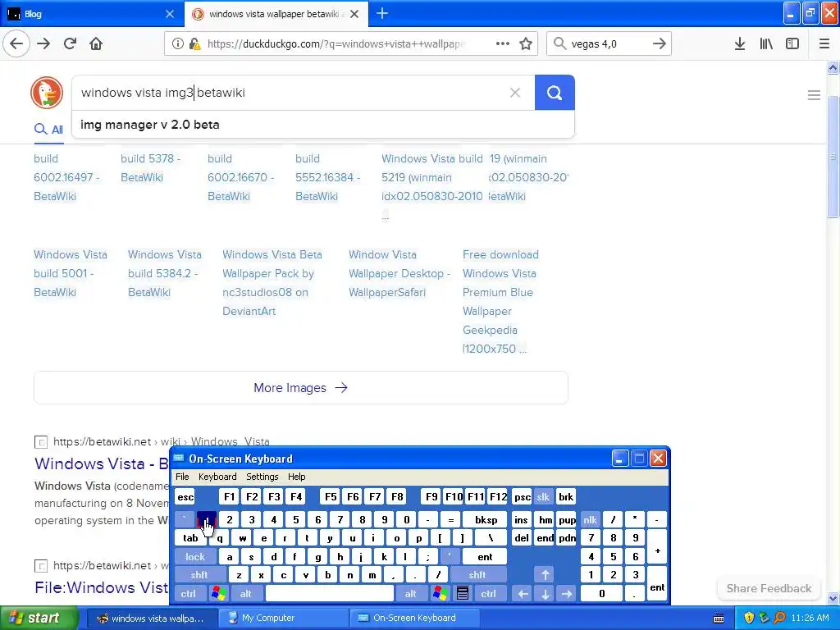Close the Blog tab

[x=170, y=14]
